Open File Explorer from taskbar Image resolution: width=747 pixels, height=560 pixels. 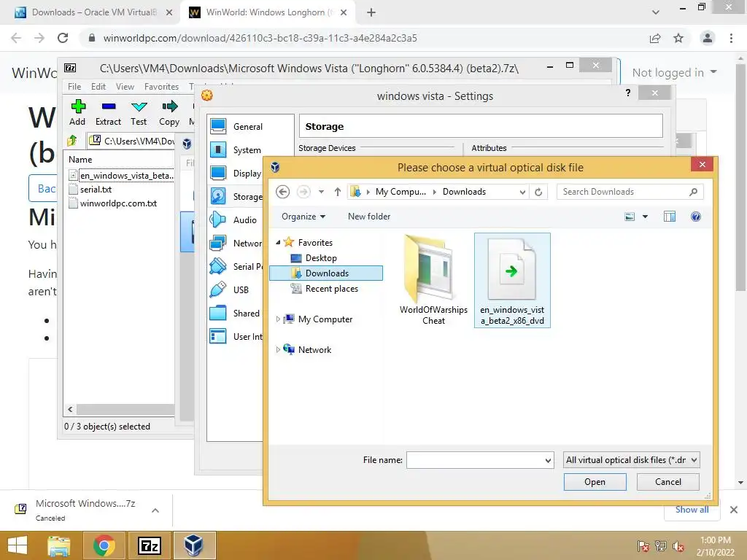(x=59, y=545)
